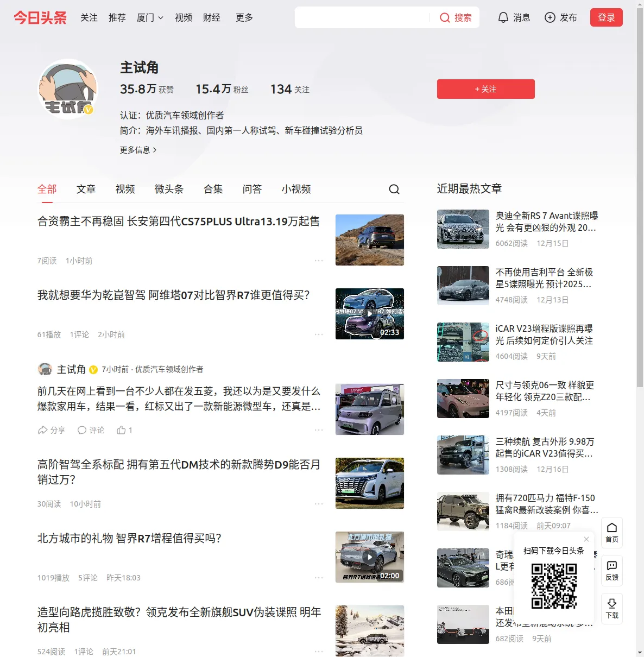Play the 北方城市的礼物 video thumbnail
This screenshot has width=644, height=657.
(x=370, y=557)
